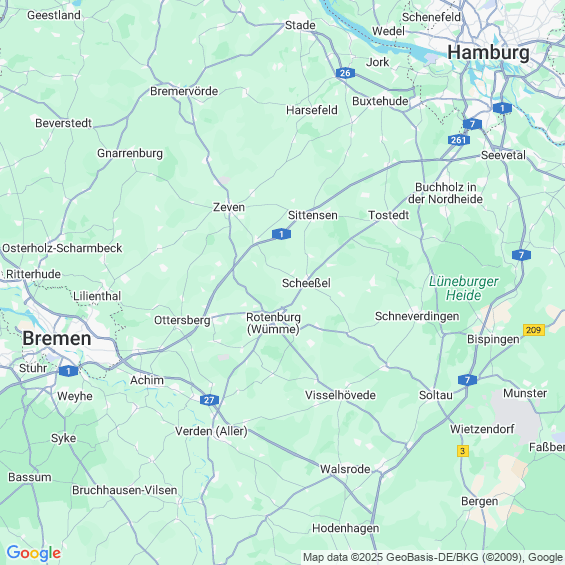Image resolution: width=565 pixels, height=565 pixels.
Task: Select the Zeven town label
Action: point(229,207)
